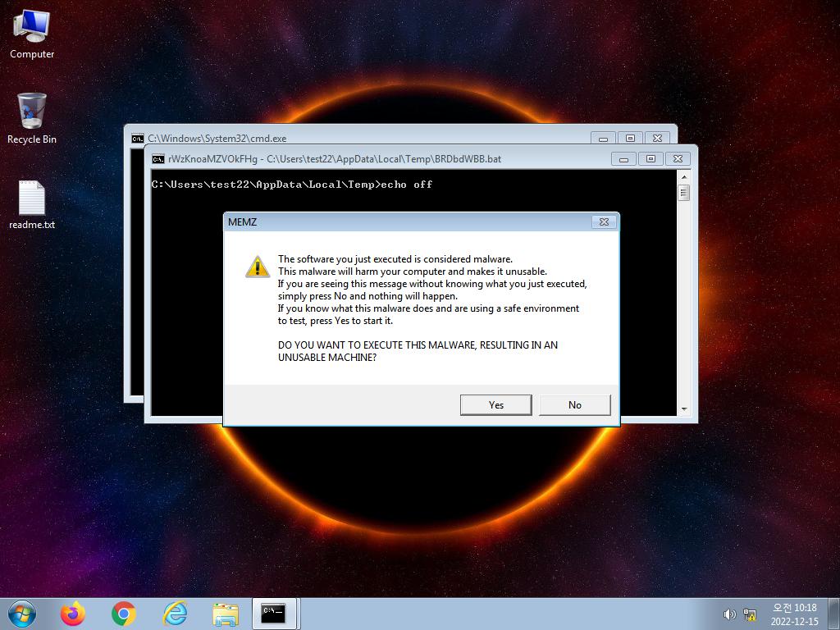Open the Recycle Bin desktop icon
This screenshot has width=840, height=630.
pos(32,118)
